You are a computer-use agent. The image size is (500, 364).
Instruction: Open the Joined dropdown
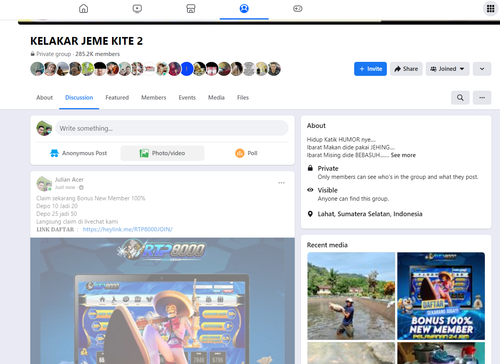pos(447,69)
